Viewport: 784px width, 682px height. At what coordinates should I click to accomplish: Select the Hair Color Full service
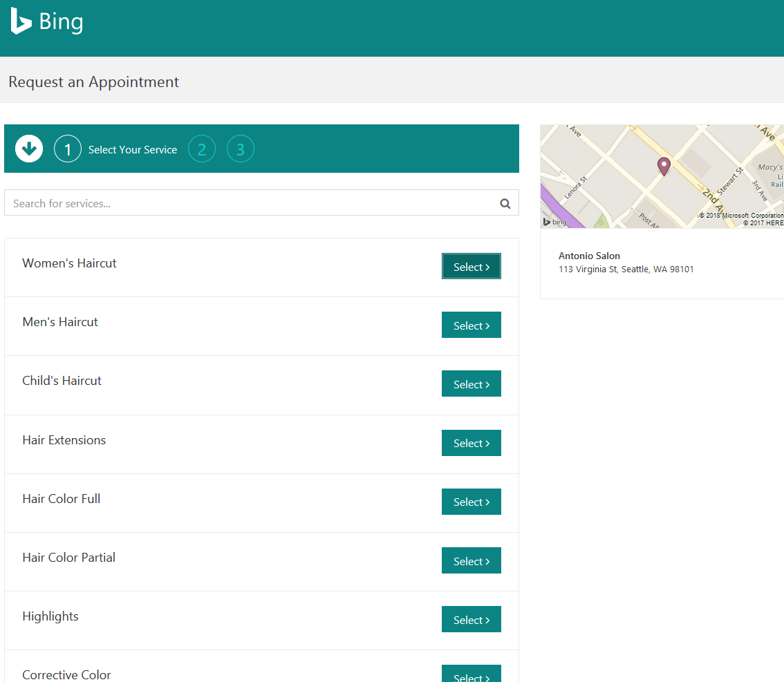(x=471, y=502)
